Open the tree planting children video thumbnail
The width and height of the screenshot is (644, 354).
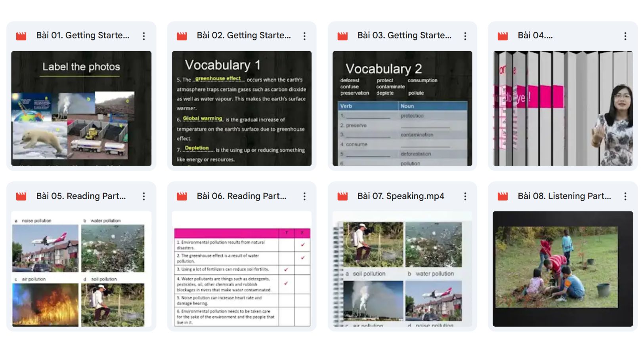click(x=563, y=269)
